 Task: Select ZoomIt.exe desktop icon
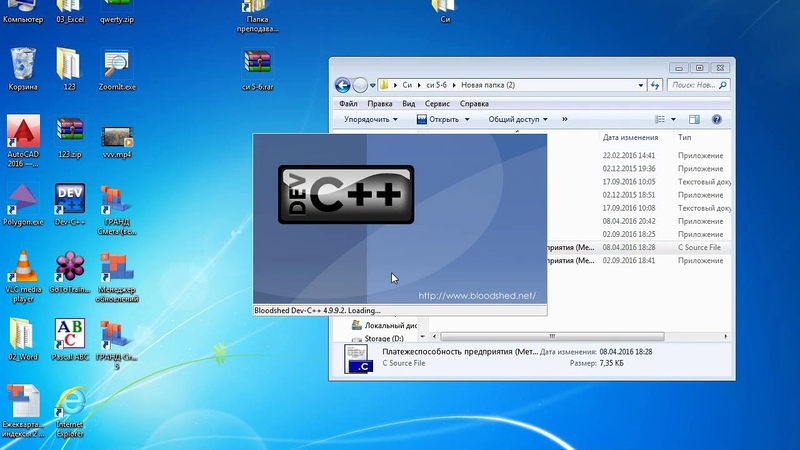[117, 69]
